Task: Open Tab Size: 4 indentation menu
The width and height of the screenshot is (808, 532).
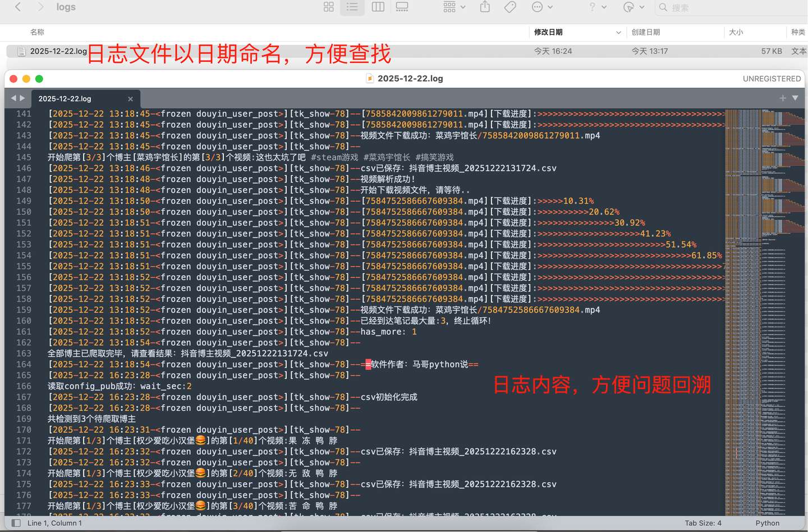Action: [703, 523]
